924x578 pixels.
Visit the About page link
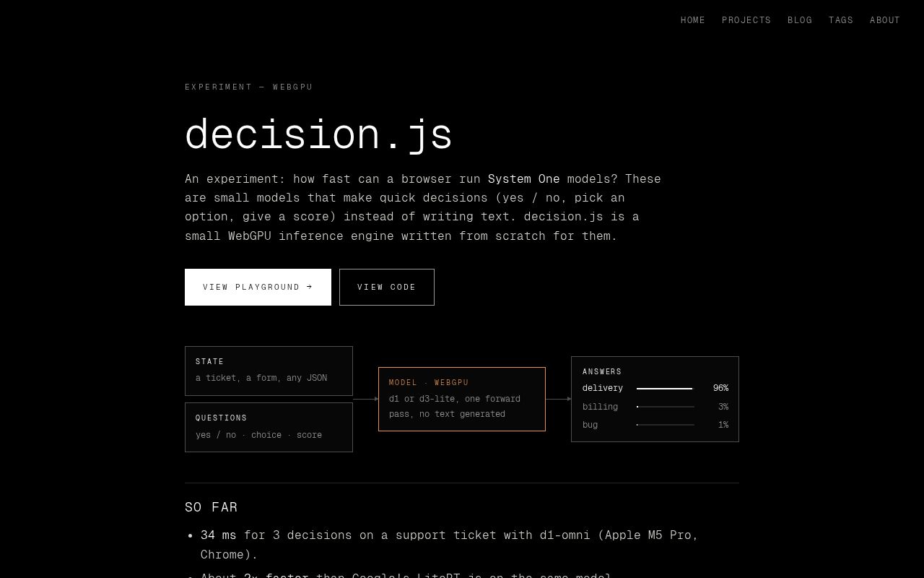pos(885,20)
